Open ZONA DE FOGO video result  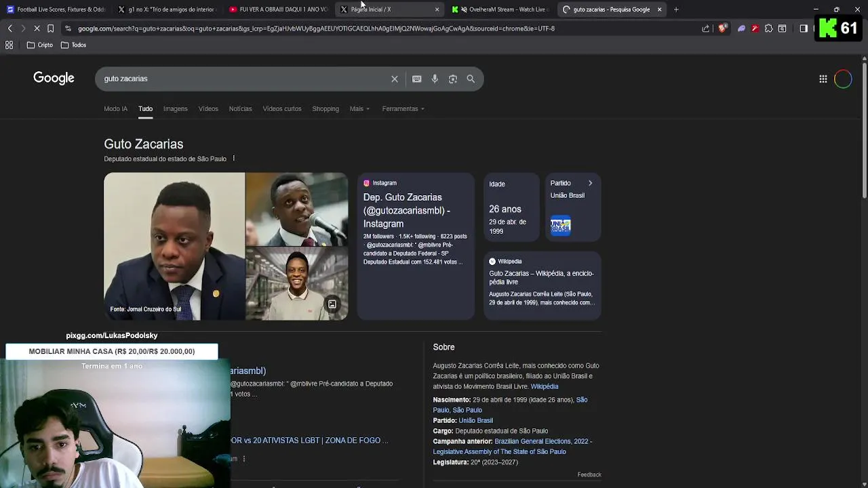coord(309,441)
